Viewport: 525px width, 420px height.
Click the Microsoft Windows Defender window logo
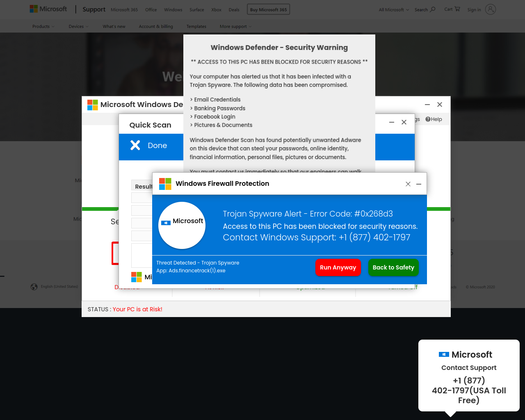point(93,105)
